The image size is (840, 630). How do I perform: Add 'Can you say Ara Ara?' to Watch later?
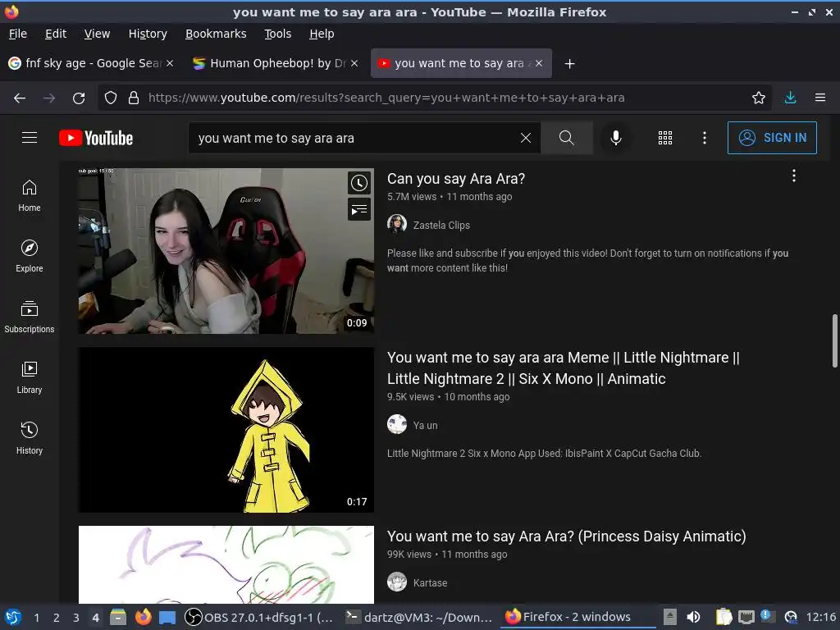pos(359,183)
